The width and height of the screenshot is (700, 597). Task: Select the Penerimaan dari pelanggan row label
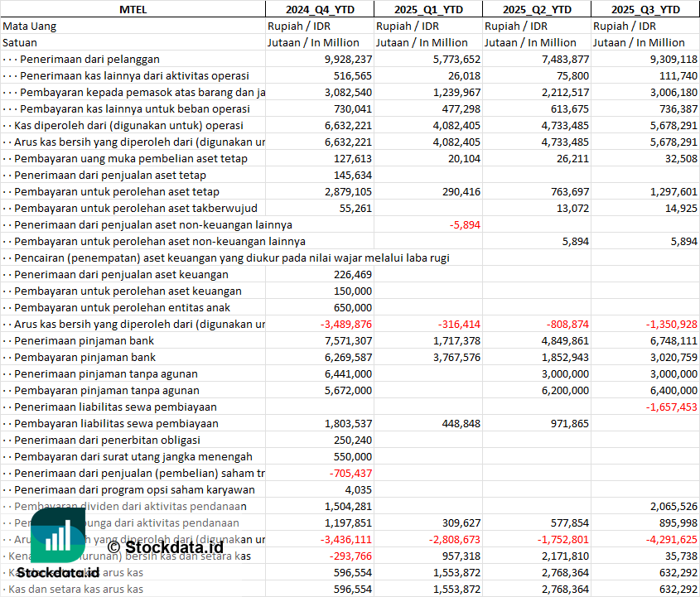[x=89, y=59]
